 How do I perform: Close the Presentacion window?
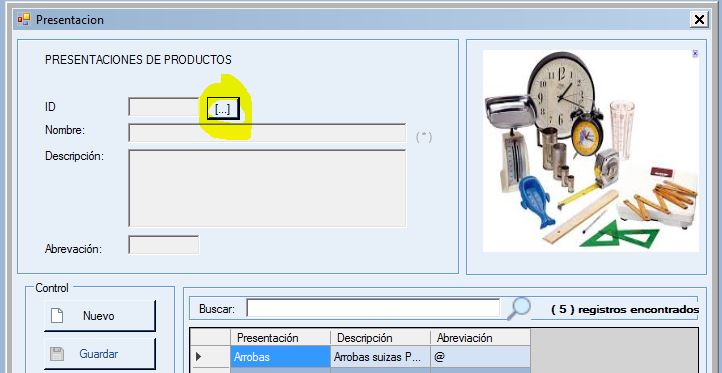(699, 19)
